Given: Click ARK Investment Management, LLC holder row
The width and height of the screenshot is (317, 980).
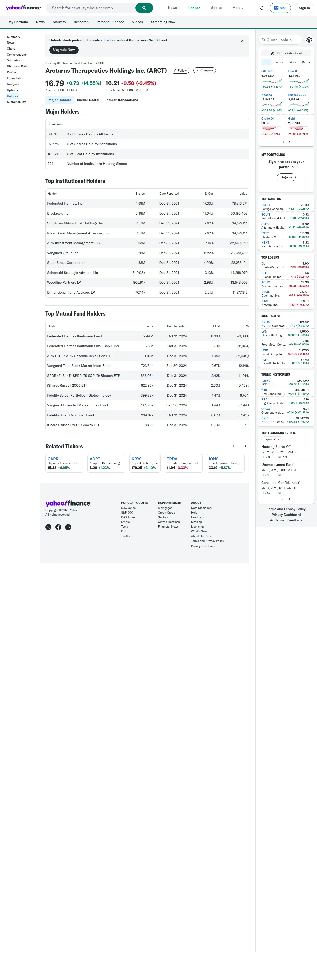Looking at the screenshot, I should coord(147,243).
